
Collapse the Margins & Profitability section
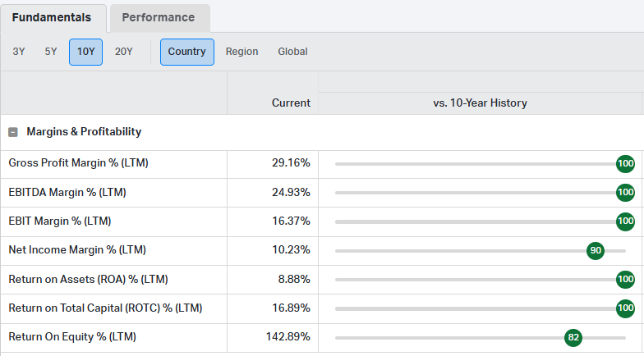pyautogui.click(x=13, y=132)
